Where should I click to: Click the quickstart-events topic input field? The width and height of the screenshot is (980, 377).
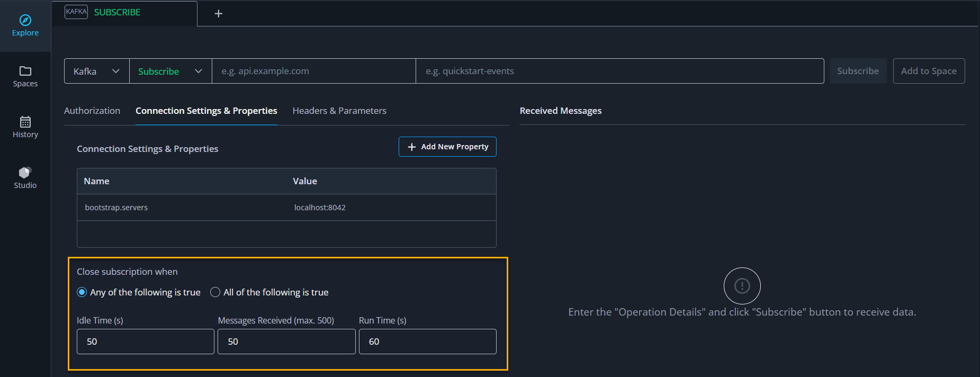coord(620,71)
